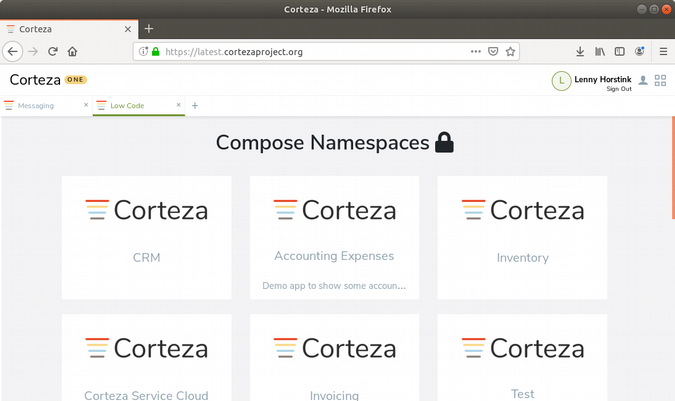The height and width of the screenshot is (401, 675).
Task: Show site security info via padlock
Action: tap(156, 51)
